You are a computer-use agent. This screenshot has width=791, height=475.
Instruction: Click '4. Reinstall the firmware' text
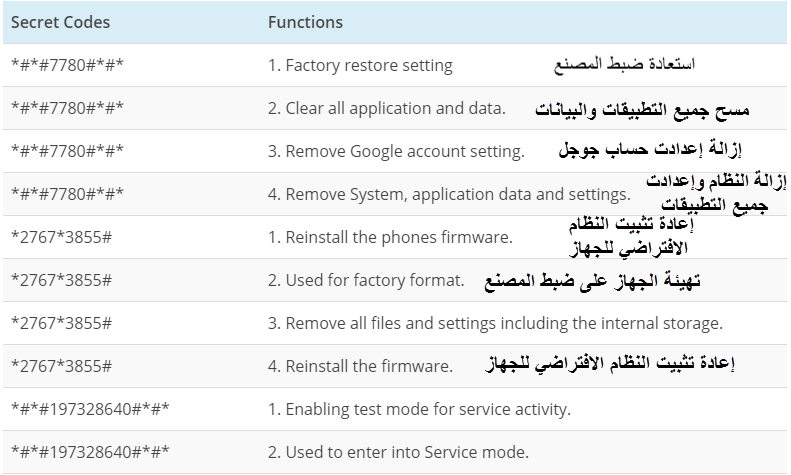point(360,366)
